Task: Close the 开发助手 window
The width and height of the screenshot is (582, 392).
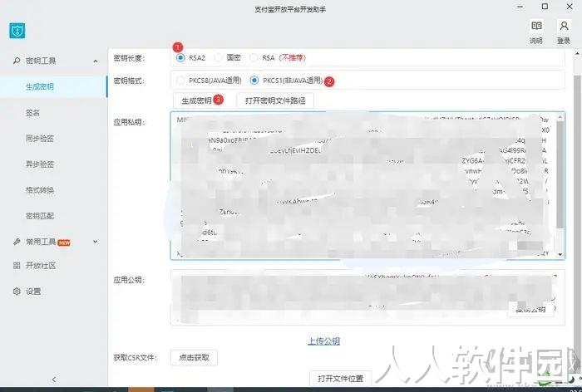Action: point(570,7)
